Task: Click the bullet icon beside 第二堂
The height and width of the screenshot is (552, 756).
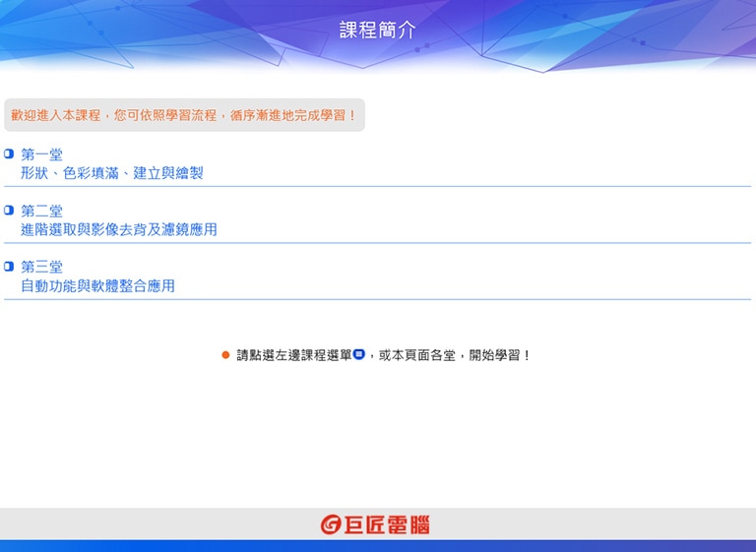Action: [9, 210]
